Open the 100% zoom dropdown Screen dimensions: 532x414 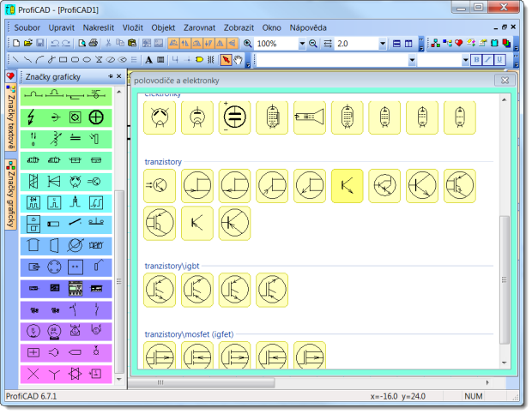click(x=302, y=44)
